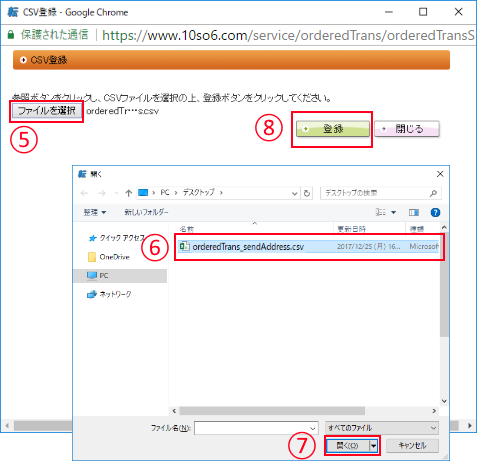
Task: Click the refresh icon beside address bar
Action: [x=307, y=193]
